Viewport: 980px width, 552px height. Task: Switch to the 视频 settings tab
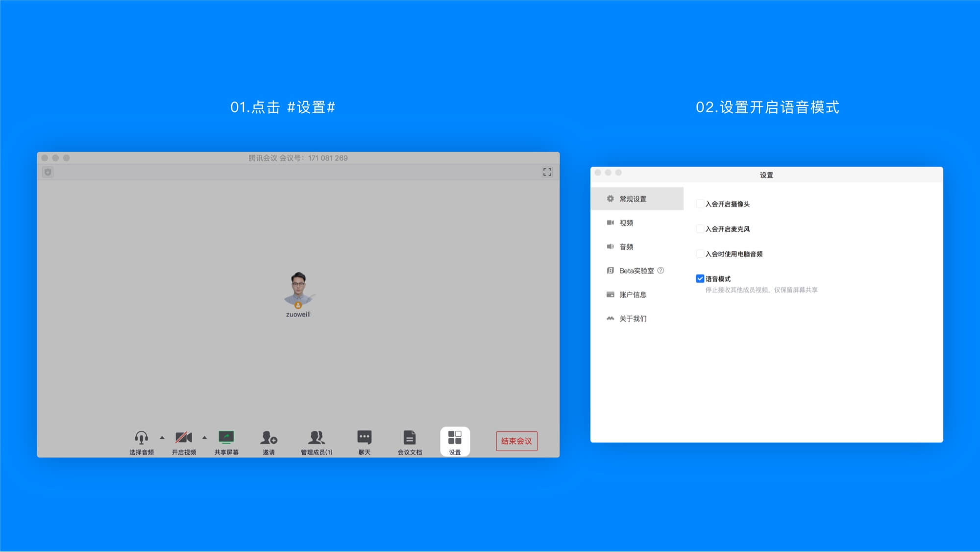627,223
